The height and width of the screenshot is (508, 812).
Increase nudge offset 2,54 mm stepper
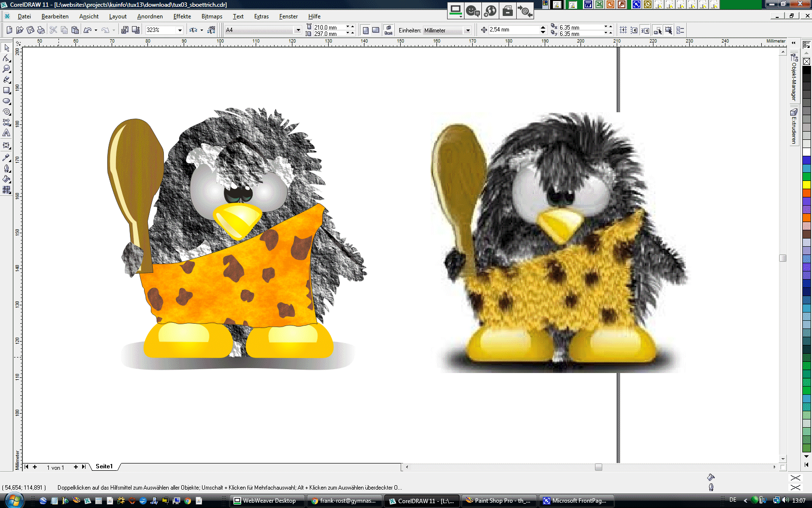point(543,28)
